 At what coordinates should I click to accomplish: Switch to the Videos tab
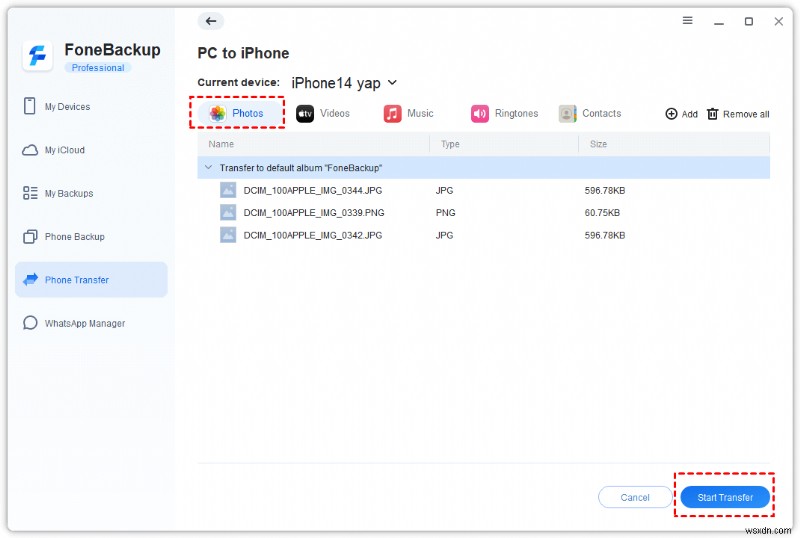tap(323, 113)
